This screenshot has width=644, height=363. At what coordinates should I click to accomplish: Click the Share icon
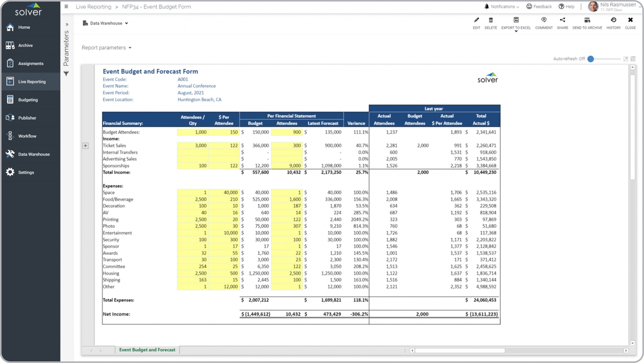[x=562, y=20]
